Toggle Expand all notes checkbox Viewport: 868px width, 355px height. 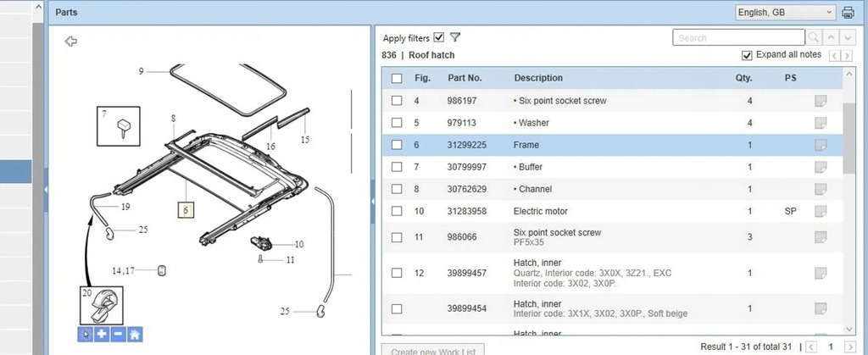click(747, 55)
